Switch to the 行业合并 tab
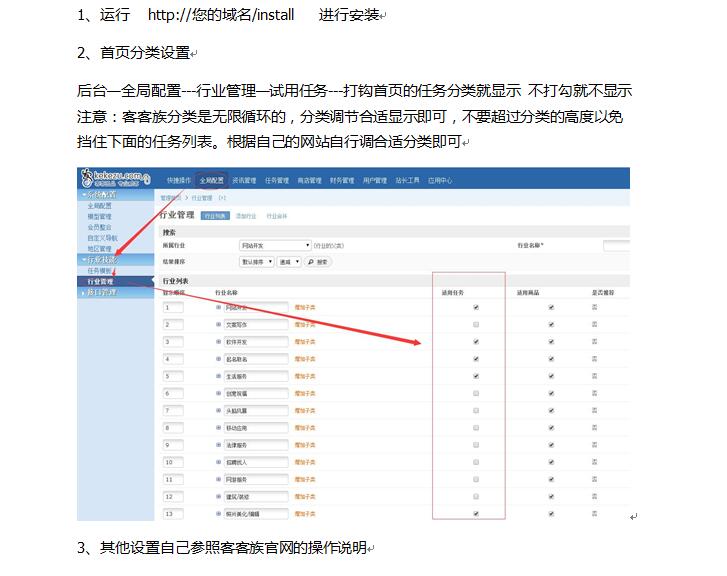The image size is (727, 576). [277, 216]
